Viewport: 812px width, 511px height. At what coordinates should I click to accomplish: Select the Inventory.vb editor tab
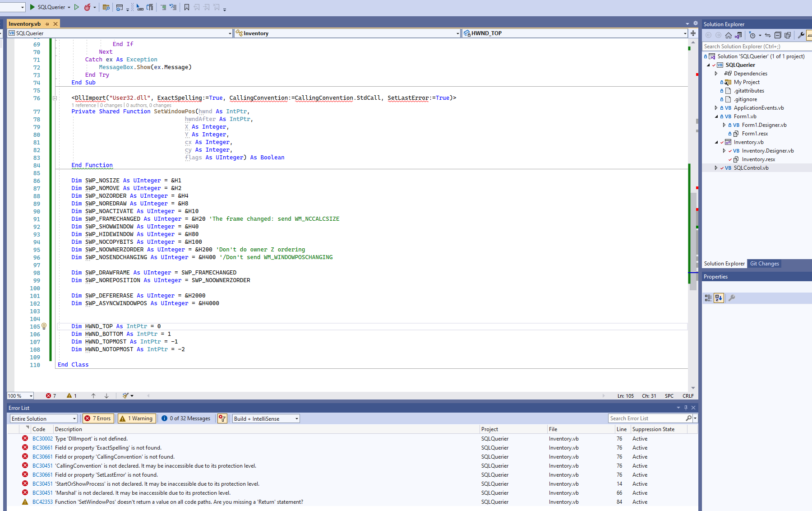click(x=25, y=24)
